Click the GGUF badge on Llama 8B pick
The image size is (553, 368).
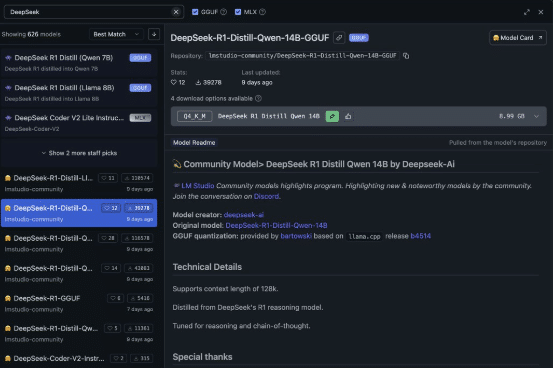140,88
